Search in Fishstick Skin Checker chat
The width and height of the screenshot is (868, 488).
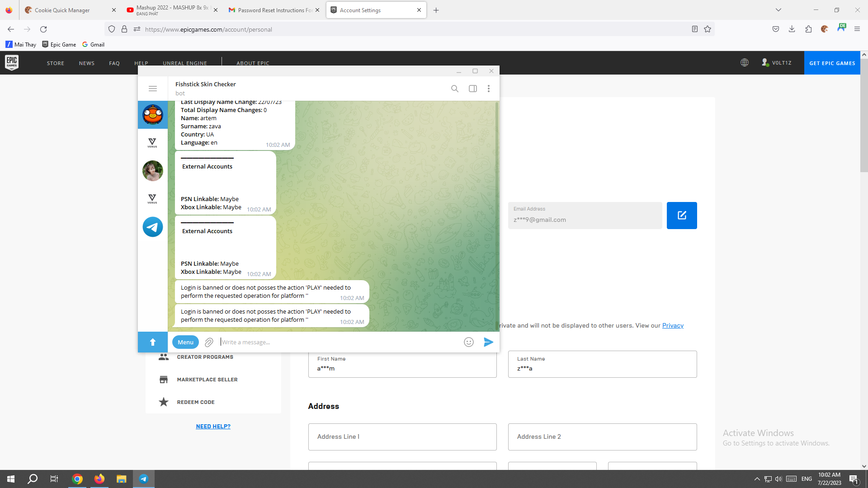coord(455,89)
